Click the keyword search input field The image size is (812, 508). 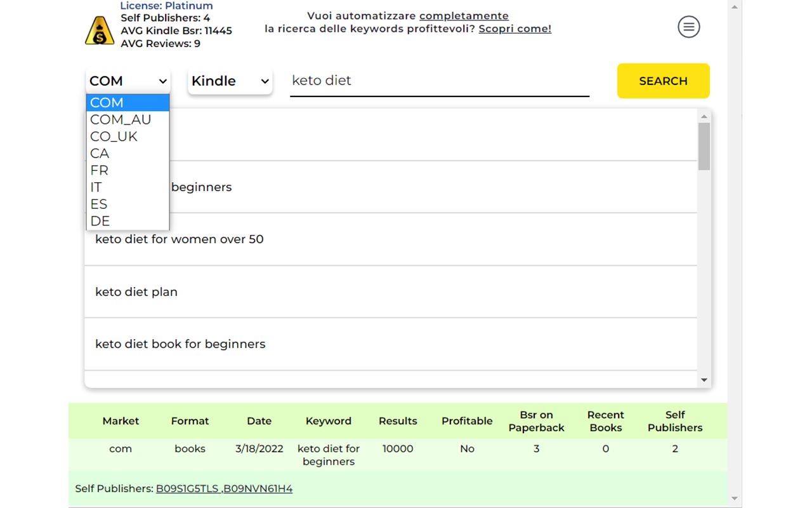[x=439, y=81]
